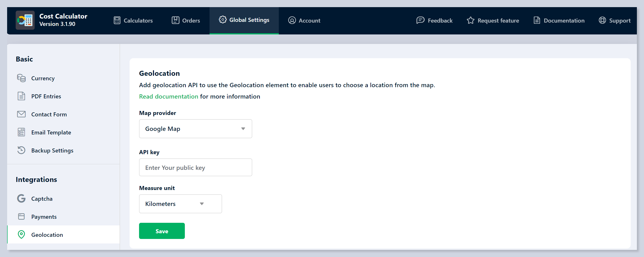Click the Backup Settings history icon

point(21,150)
